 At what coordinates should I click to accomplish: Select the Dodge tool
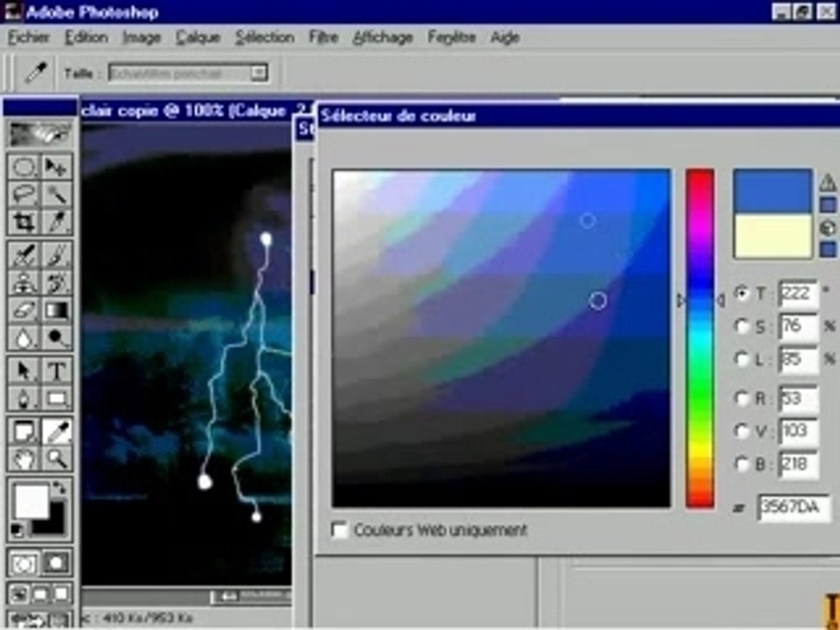point(56,338)
